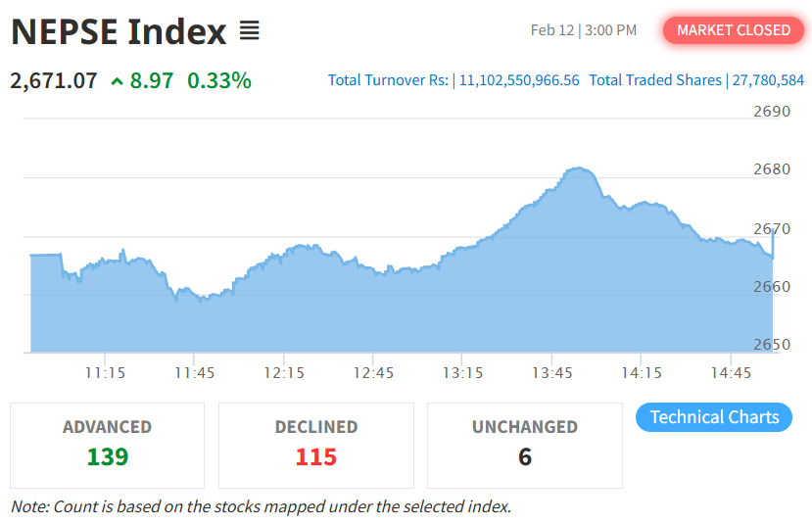The height and width of the screenshot is (525, 812).
Task: Select the Total Turnover Rs value
Action: tap(519, 80)
